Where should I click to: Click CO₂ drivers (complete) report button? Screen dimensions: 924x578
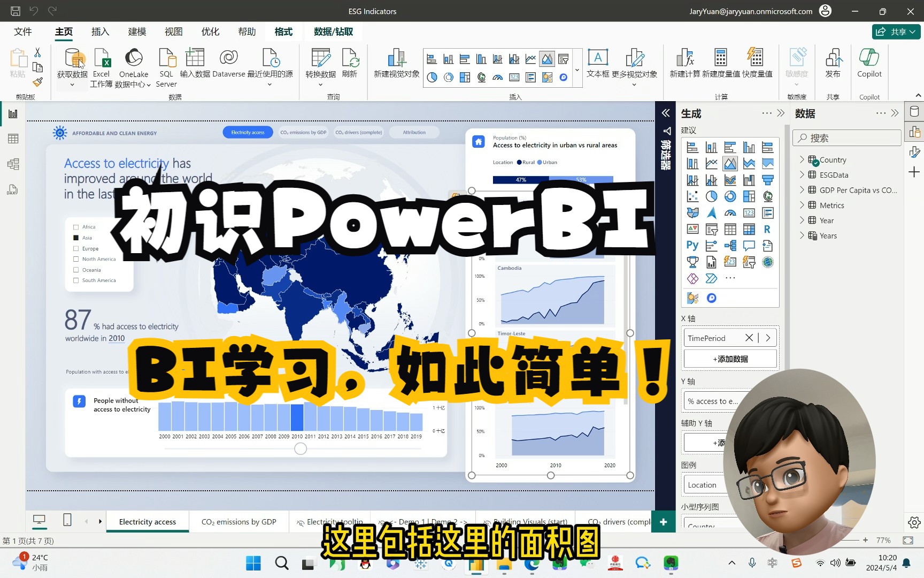(x=359, y=132)
